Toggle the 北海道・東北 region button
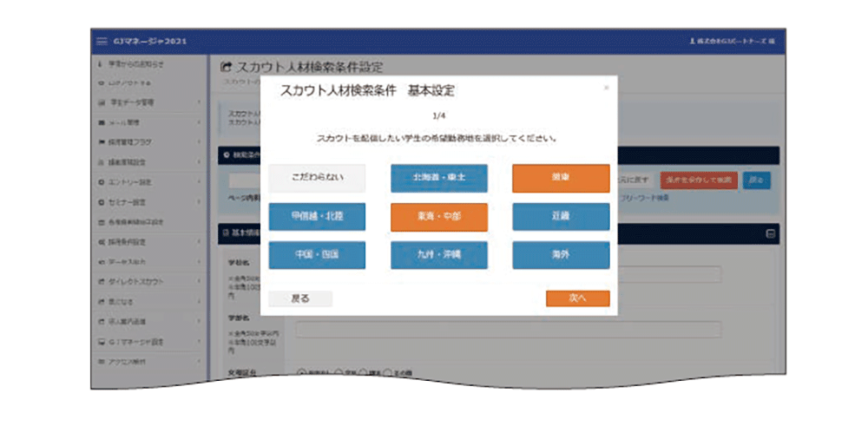868x426 pixels. (x=438, y=178)
